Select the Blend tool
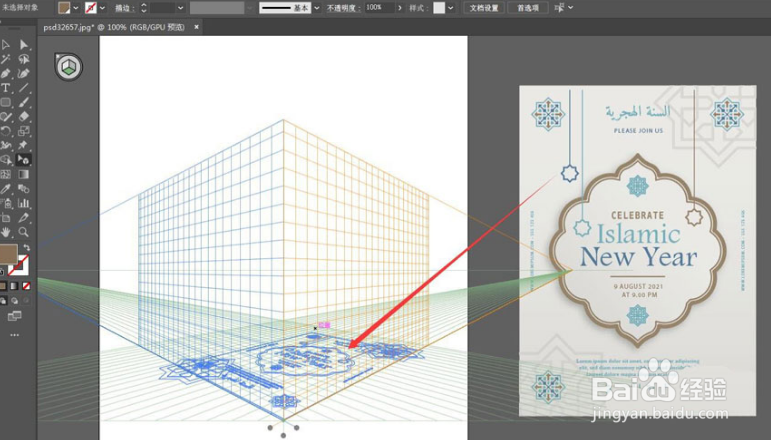Image resolution: width=771 pixels, height=440 pixels. click(x=24, y=189)
